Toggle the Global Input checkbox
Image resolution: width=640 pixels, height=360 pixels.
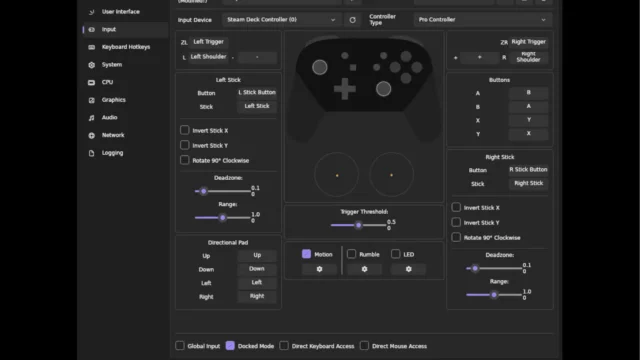point(180,346)
